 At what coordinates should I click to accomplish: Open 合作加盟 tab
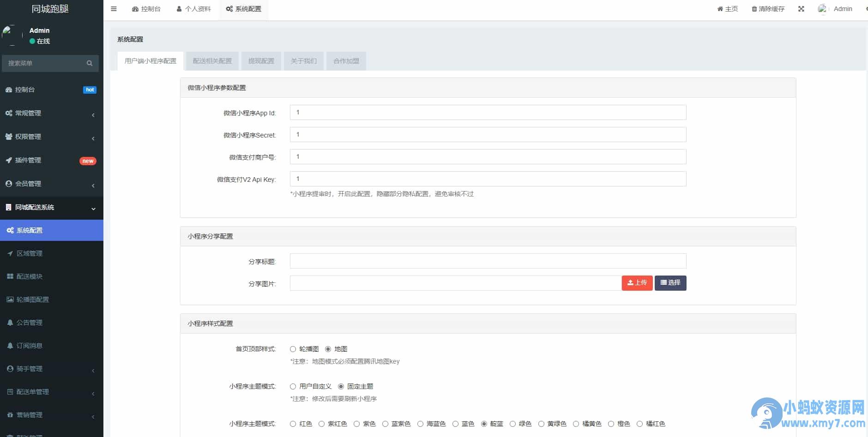coord(346,61)
